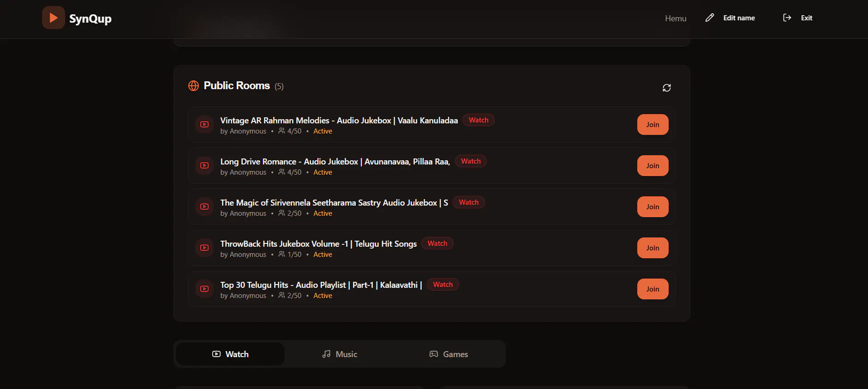This screenshot has height=389, width=868.
Task: Click the video icon of Top 30 Telugu Hits room
Action: [204, 289]
